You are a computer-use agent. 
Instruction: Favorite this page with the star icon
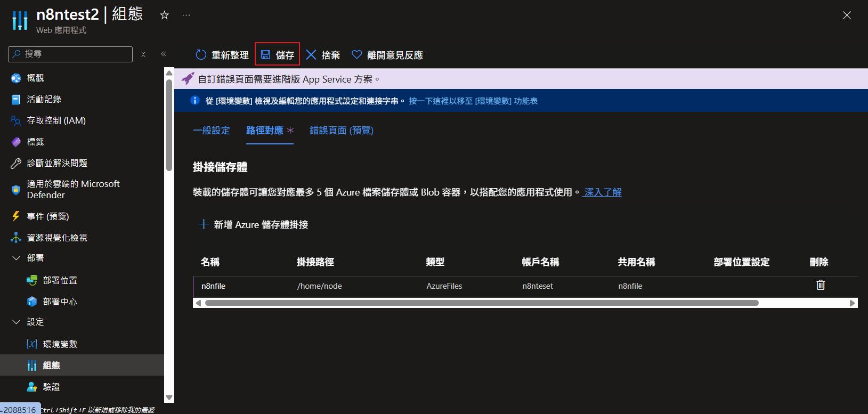164,15
